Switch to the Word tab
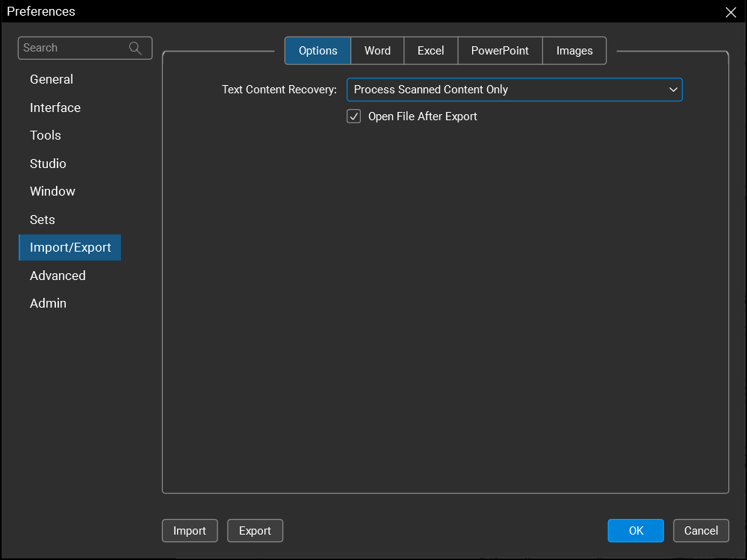The image size is (747, 560). pos(377,51)
